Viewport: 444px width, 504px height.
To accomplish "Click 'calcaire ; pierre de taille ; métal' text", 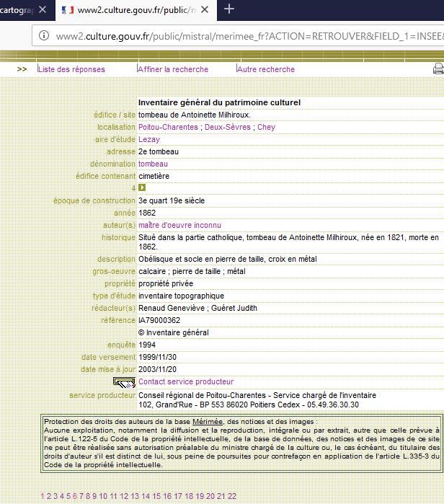I will pos(192,271).
